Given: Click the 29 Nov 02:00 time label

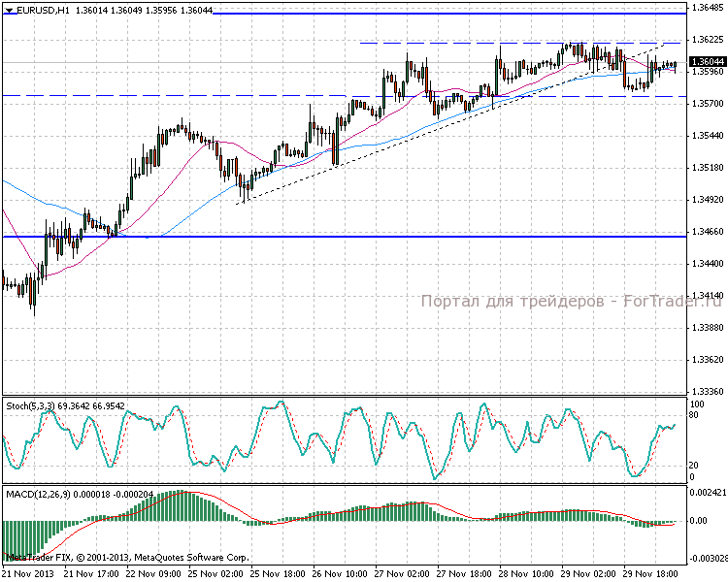Looking at the screenshot, I should click(x=589, y=574).
